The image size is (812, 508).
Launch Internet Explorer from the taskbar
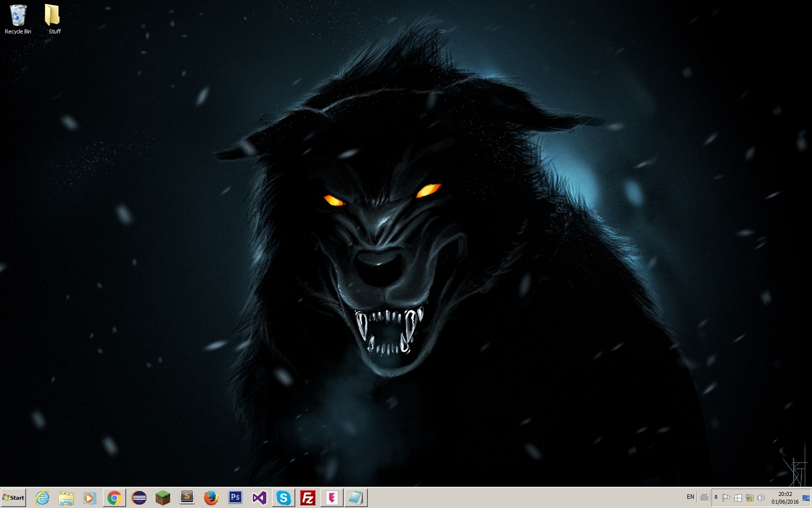pos(43,497)
